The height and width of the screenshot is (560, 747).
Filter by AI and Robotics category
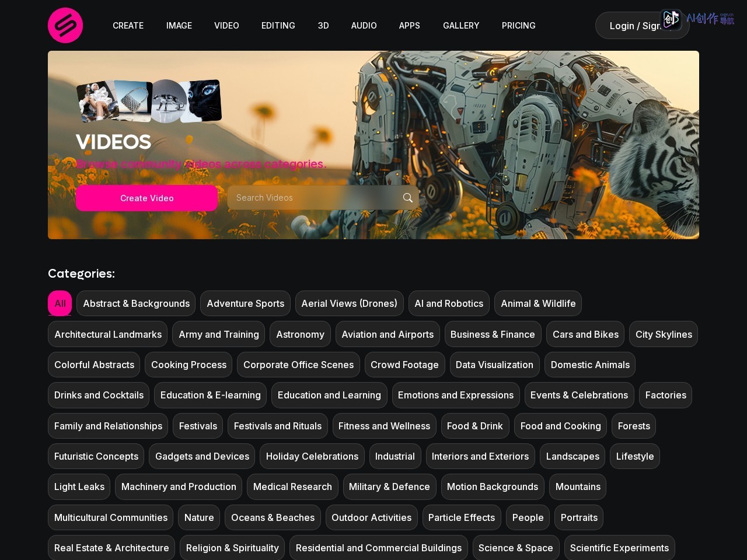[449, 303]
